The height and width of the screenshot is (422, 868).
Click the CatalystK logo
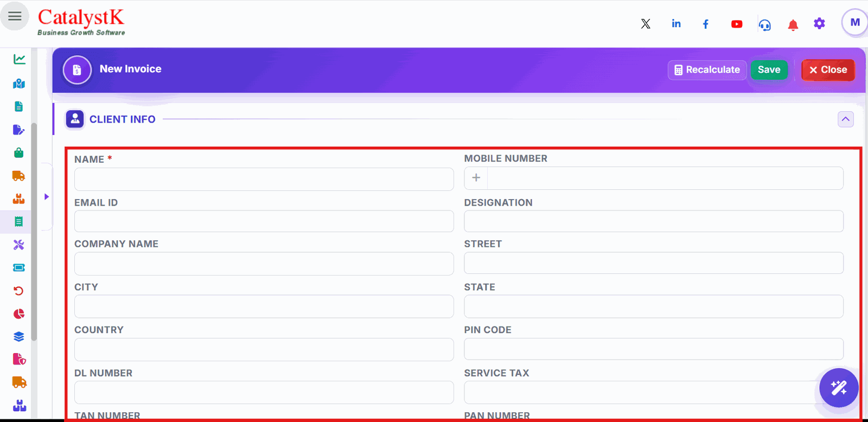coord(81,22)
